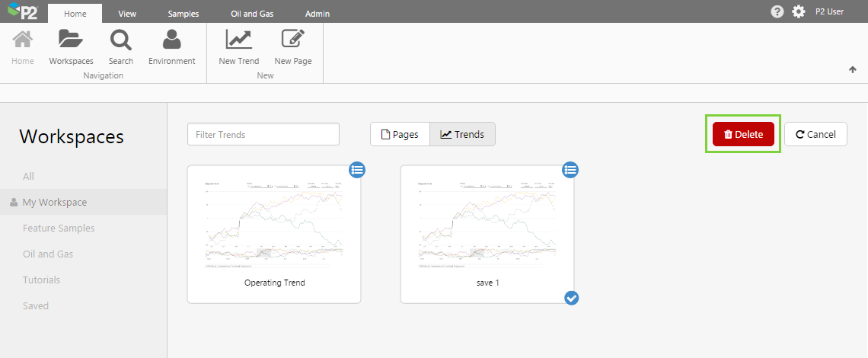Switch to the Samples ribbon tab
The width and height of the screenshot is (868, 358).
click(183, 14)
